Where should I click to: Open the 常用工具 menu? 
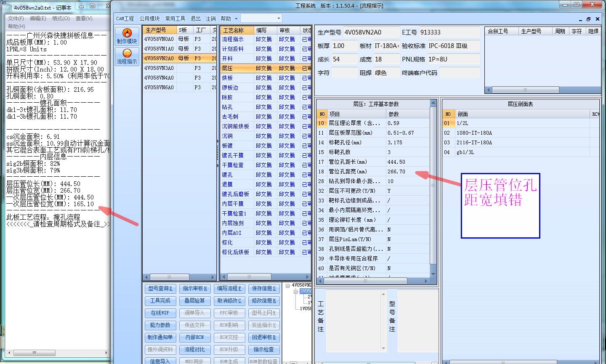tap(175, 19)
